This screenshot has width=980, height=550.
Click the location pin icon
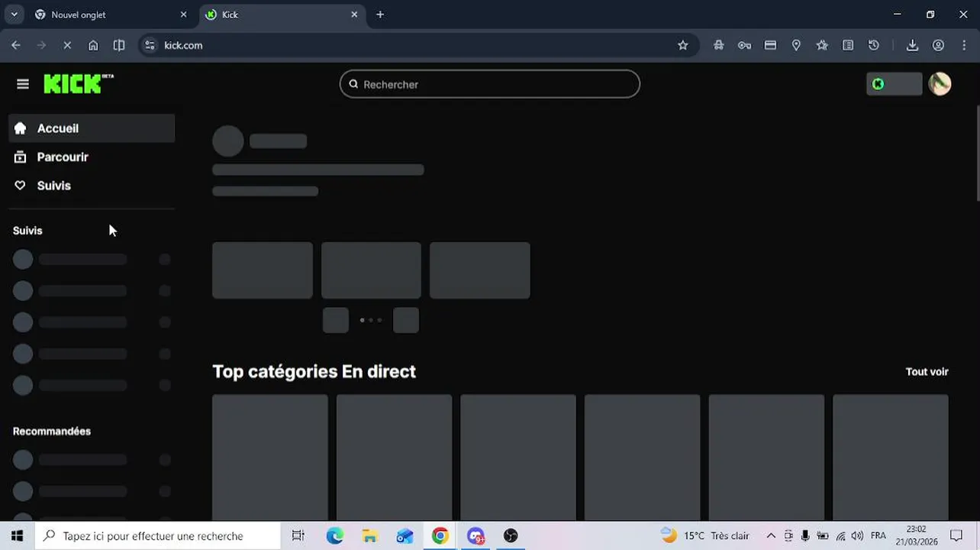[796, 45]
